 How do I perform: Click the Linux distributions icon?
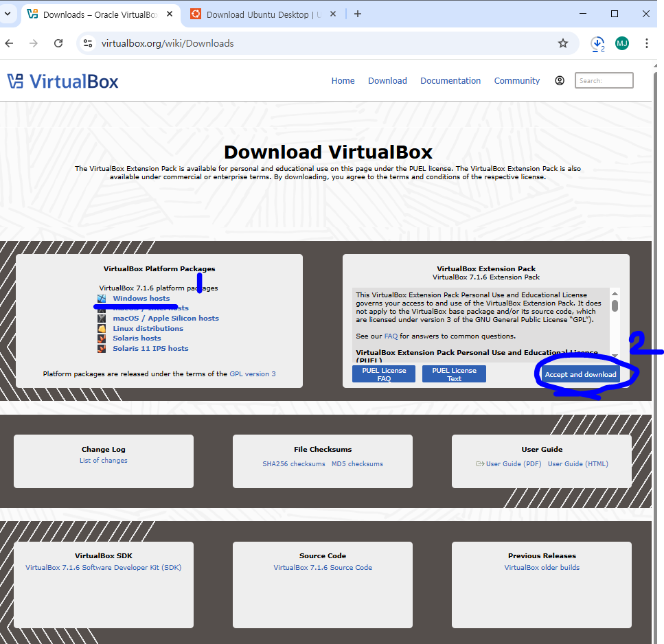(x=102, y=329)
